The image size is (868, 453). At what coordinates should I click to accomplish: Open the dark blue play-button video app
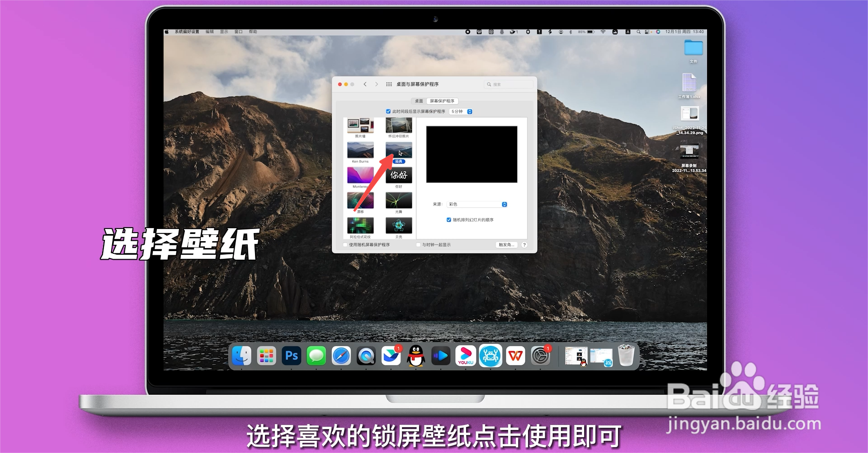pos(441,356)
